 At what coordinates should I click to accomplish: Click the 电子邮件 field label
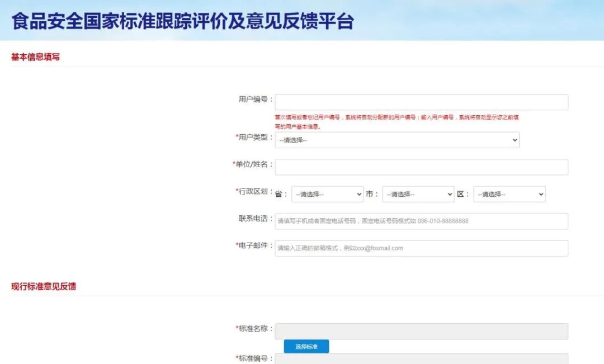pyautogui.click(x=255, y=245)
